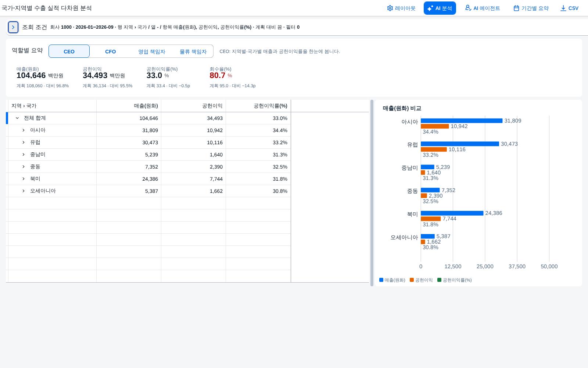
Task: Toggle the AI 분석 button
Action: coord(440,8)
